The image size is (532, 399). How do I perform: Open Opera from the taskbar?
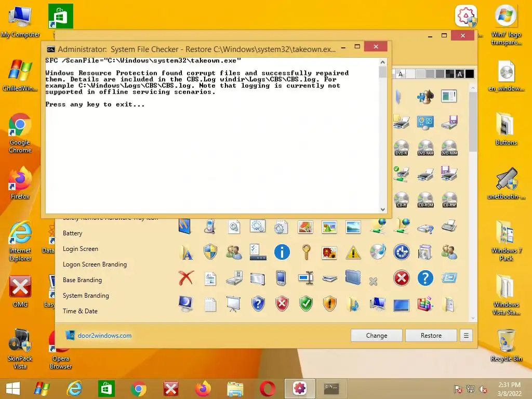[x=268, y=389]
